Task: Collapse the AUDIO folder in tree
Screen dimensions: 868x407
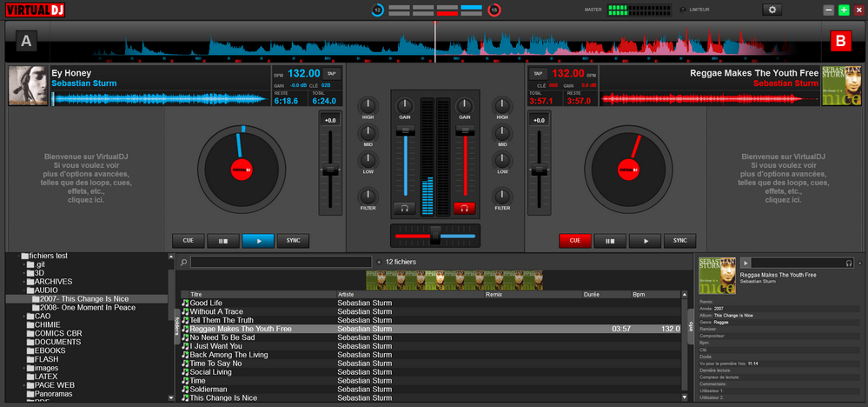Action: [25, 290]
